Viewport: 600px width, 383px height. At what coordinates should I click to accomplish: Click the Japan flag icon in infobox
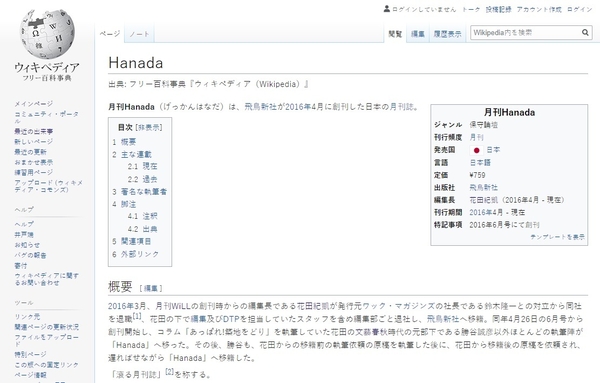pos(476,150)
